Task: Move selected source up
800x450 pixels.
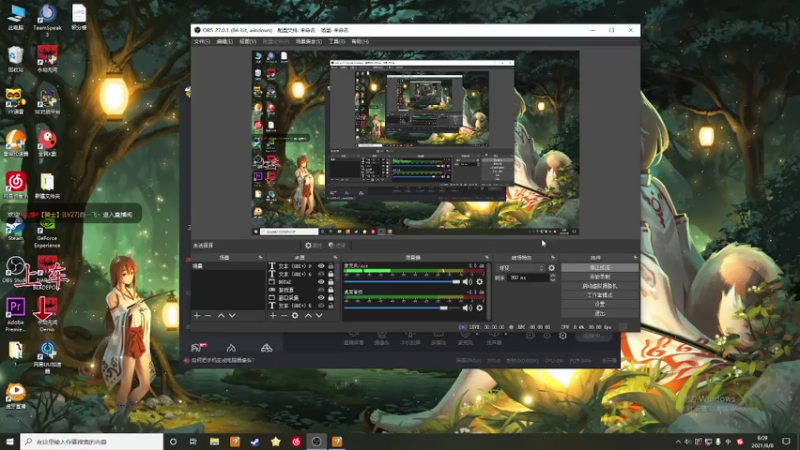Action: tap(308, 316)
